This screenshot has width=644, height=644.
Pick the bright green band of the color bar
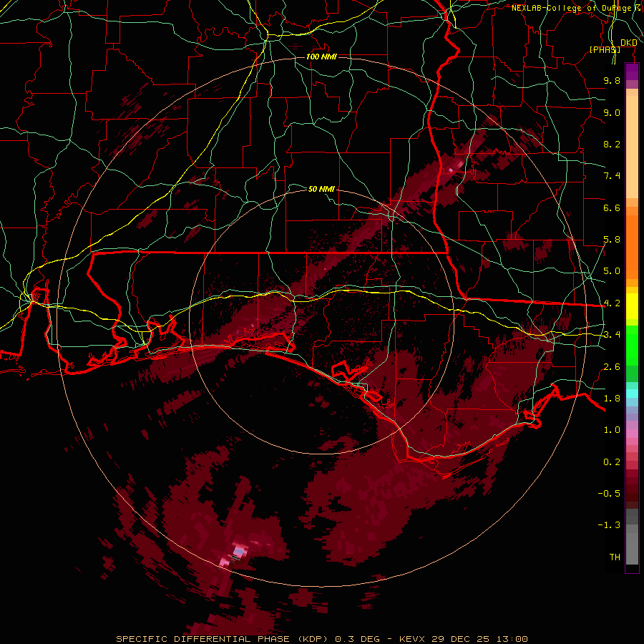click(x=632, y=345)
